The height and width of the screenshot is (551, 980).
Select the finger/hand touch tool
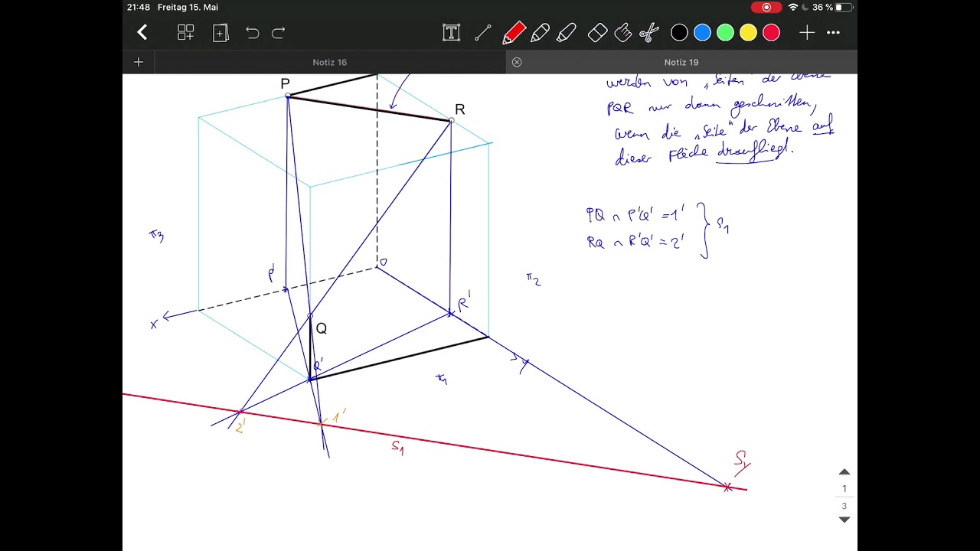pyautogui.click(x=623, y=33)
